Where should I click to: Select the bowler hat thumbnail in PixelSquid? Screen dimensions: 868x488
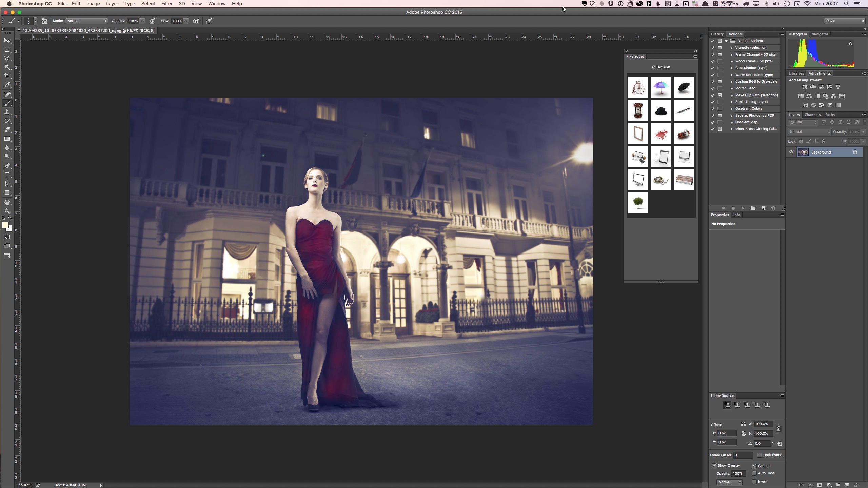(x=661, y=110)
